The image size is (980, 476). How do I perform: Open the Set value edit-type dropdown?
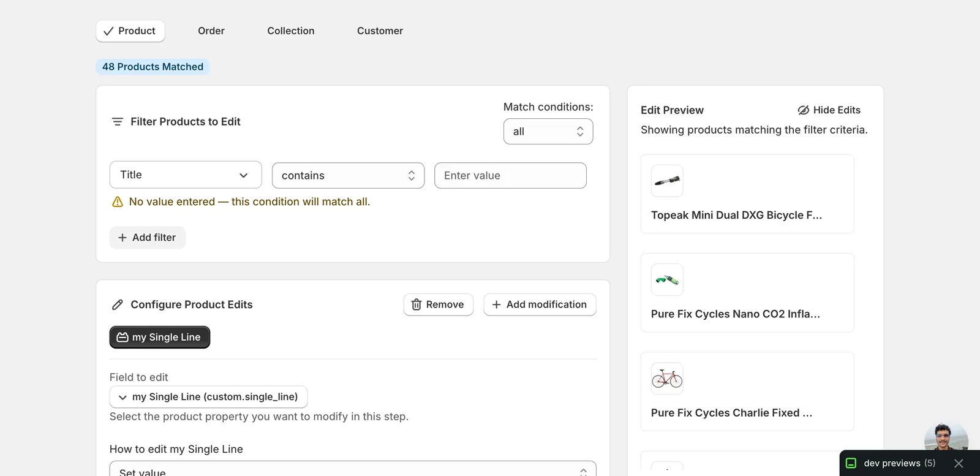pos(353,470)
